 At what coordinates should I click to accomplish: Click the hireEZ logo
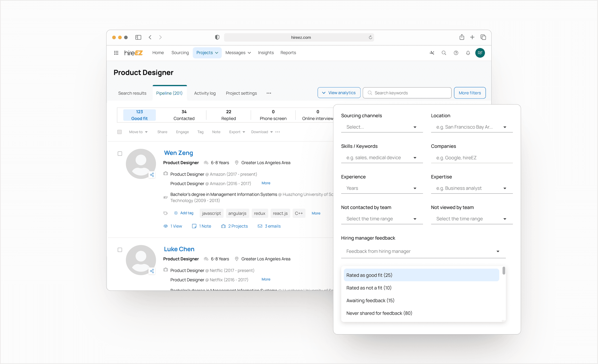tap(133, 53)
